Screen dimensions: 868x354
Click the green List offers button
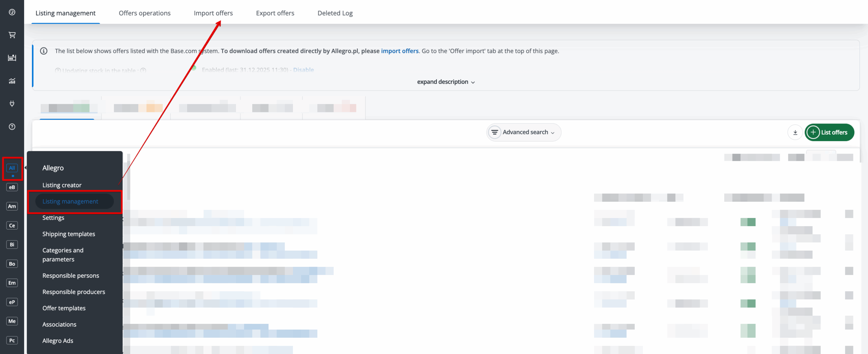pos(829,133)
